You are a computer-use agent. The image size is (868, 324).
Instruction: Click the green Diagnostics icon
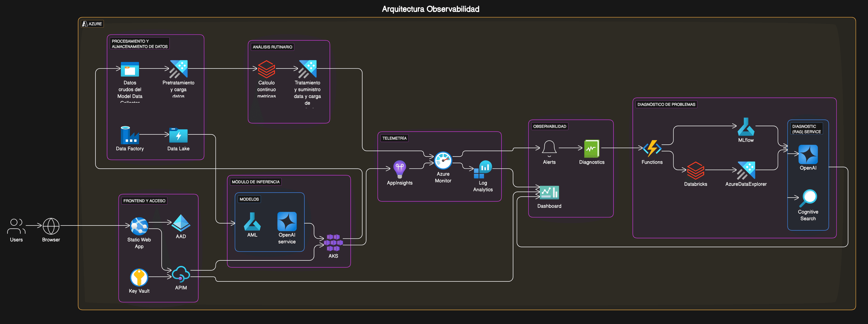pyautogui.click(x=591, y=148)
